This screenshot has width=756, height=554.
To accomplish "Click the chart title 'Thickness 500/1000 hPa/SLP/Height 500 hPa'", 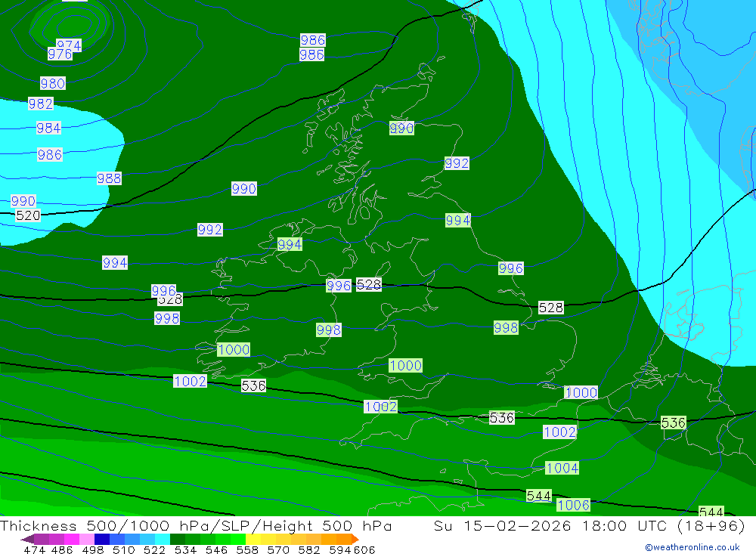I will coord(196,525).
